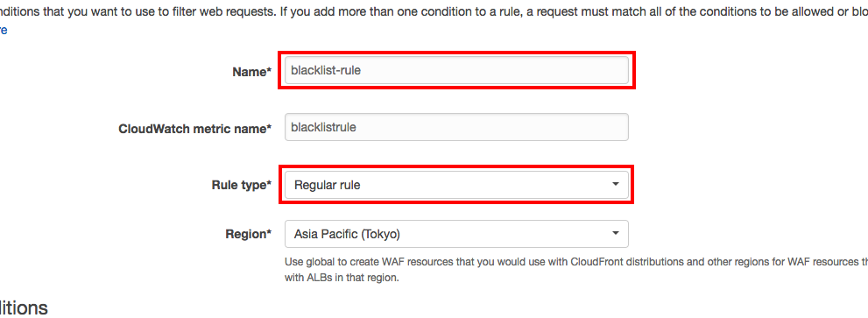Screen dimensions: 868x318
Task: Open the Rule type dropdown arrow
Action: coord(615,185)
